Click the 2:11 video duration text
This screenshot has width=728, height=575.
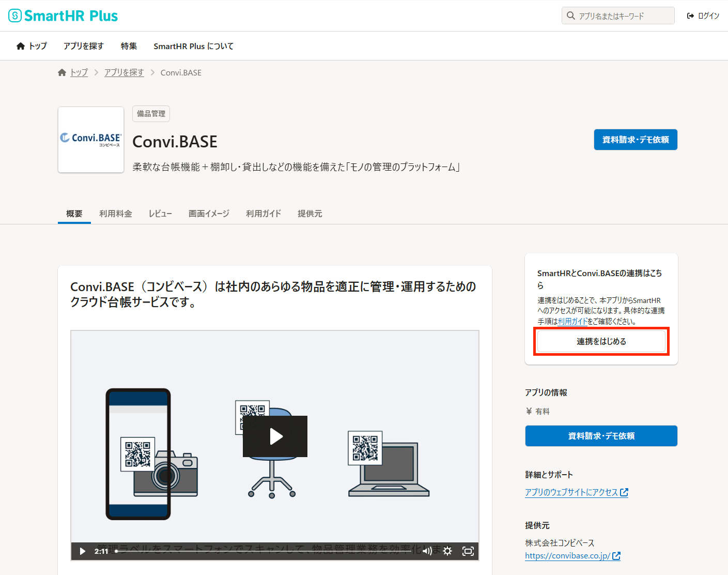click(x=101, y=551)
